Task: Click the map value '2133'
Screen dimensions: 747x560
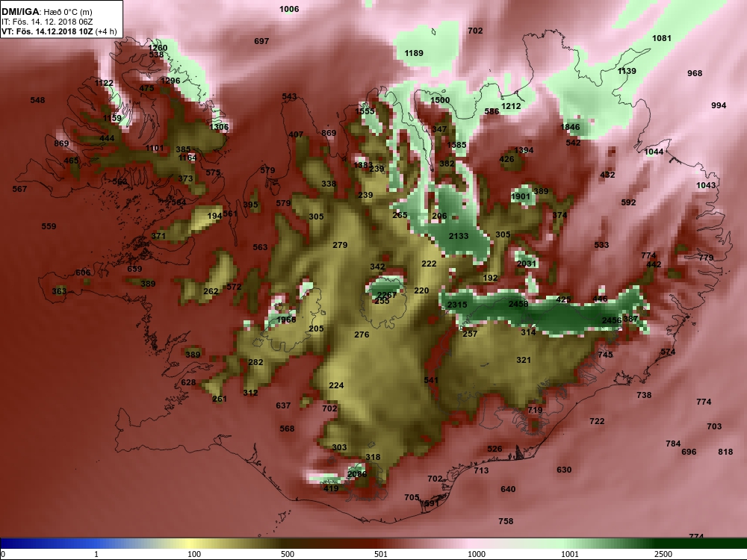Action: click(459, 236)
